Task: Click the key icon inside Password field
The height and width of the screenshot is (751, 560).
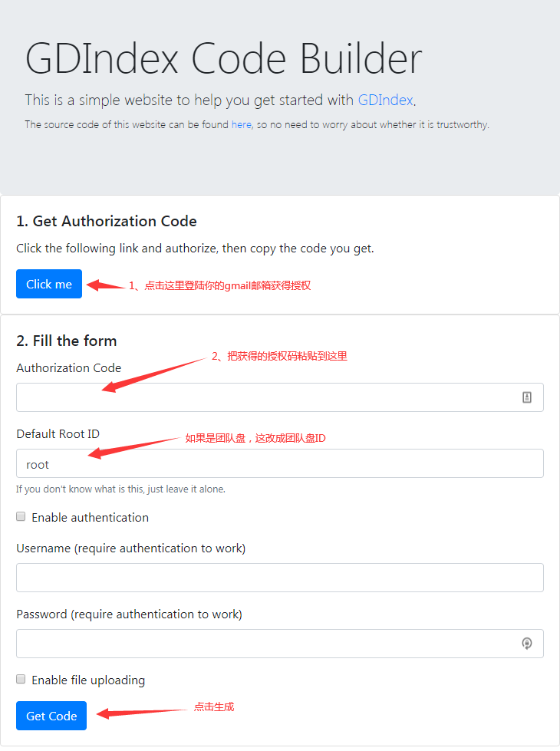Action: (527, 644)
